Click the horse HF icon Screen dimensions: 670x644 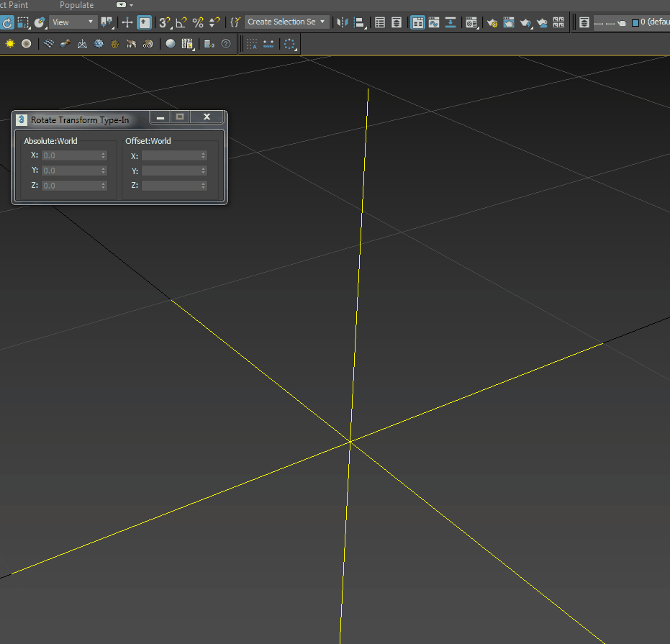[131, 44]
